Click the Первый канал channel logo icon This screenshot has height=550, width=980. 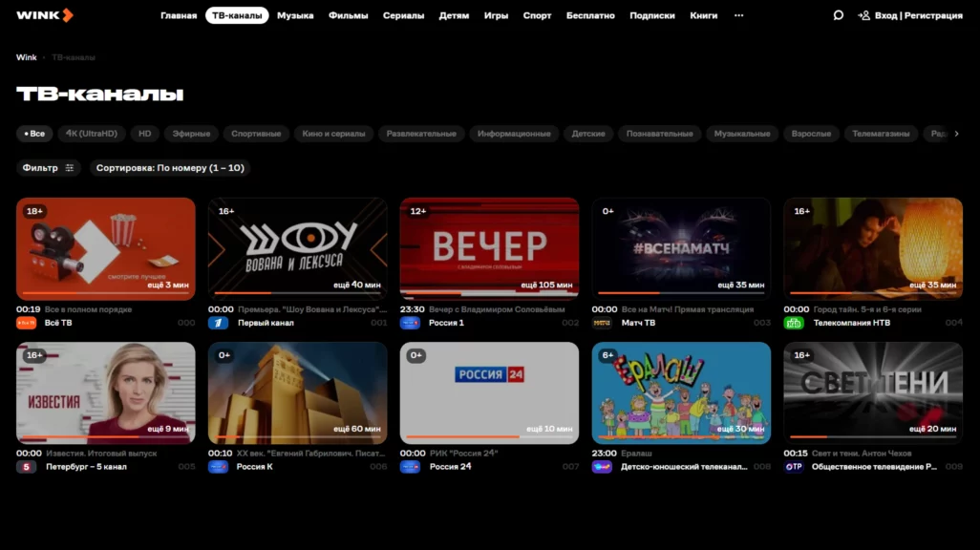click(x=219, y=323)
